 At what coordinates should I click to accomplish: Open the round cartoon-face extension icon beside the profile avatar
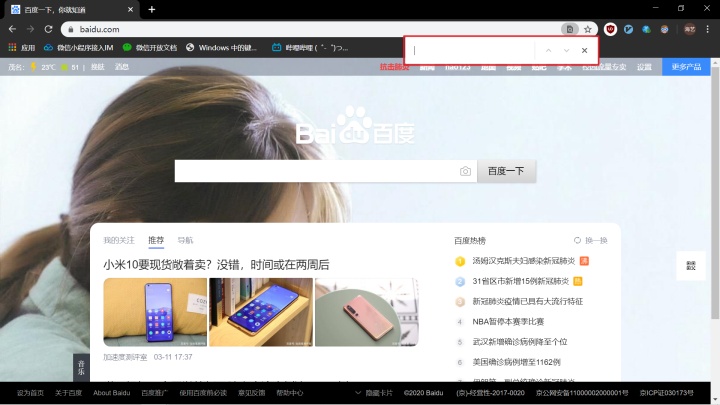click(664, 29)
